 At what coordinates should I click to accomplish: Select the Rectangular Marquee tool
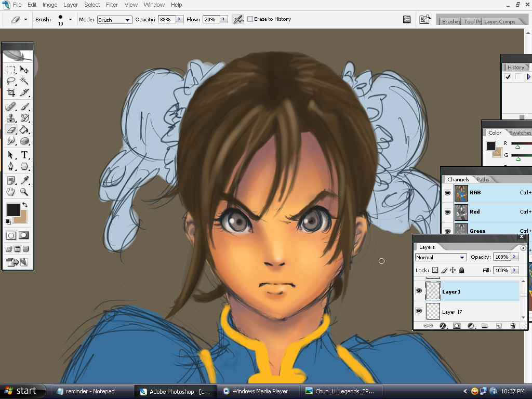click(x=11, y=70)
